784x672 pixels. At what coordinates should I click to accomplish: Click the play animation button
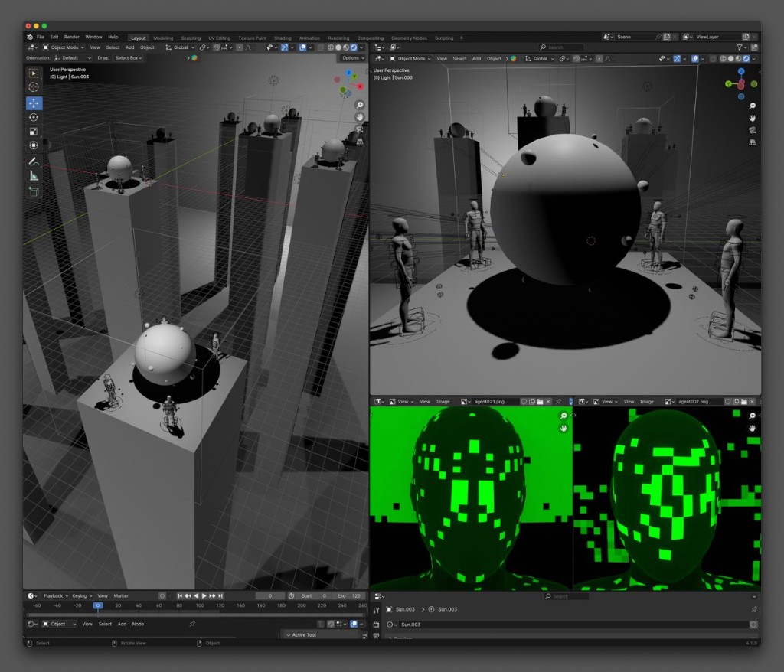point(204,596)
